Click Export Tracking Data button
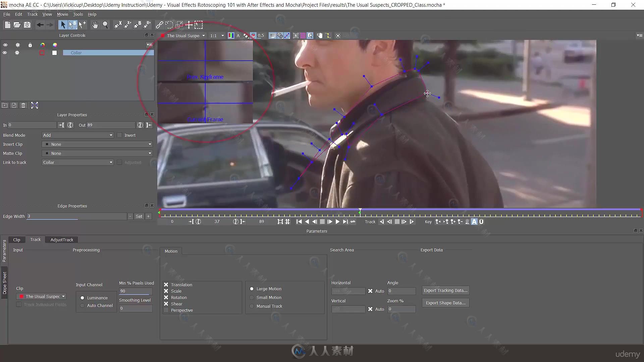The image size is (644, 362). coord(445,290)
